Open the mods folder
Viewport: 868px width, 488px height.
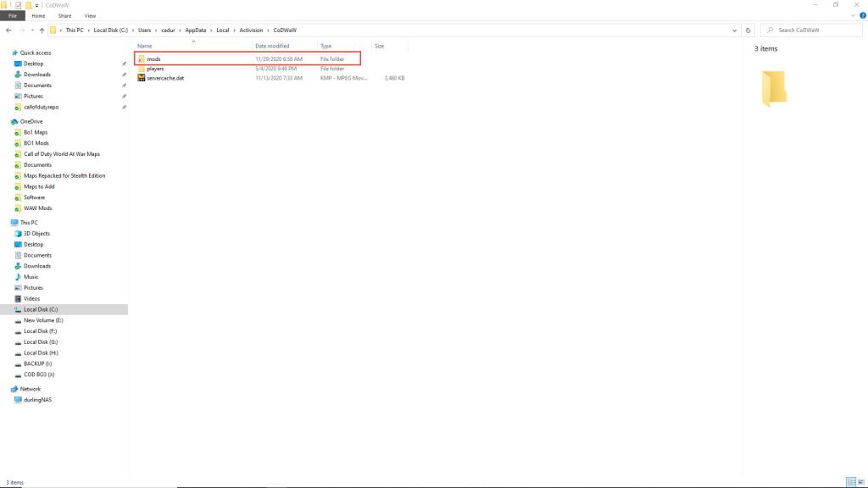click(153, 58)
